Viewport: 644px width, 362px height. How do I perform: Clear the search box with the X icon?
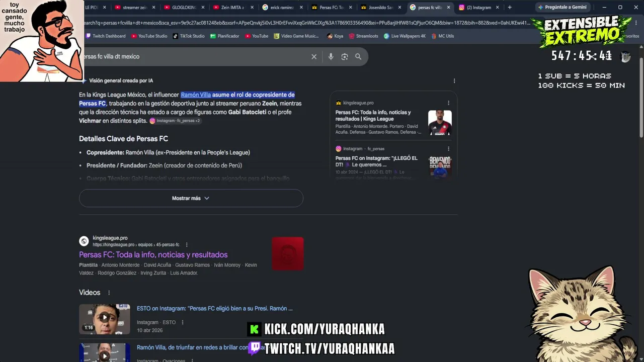click(x=314, y=57)
